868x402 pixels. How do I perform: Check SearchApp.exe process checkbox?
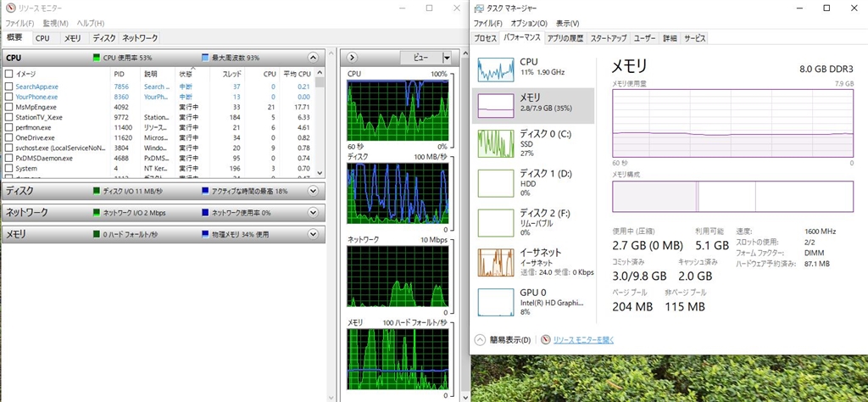(x=8, y=87)
